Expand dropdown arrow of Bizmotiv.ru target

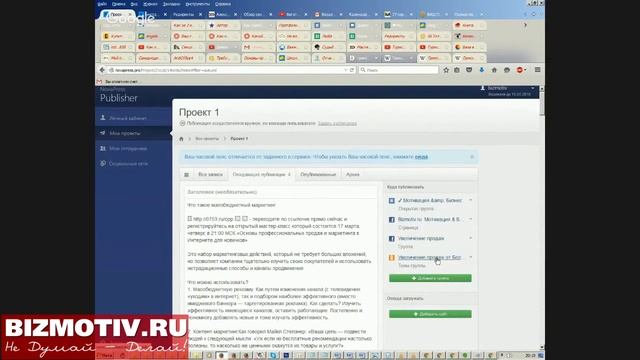471,219
